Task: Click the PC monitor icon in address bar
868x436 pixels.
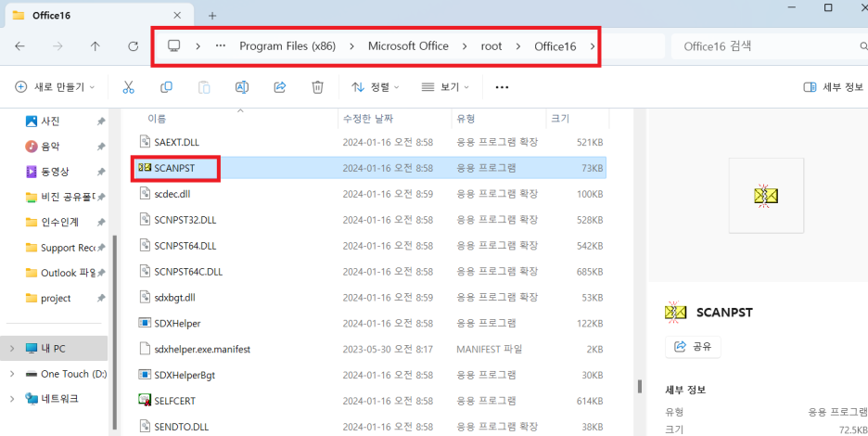Action: pos(174,46)
